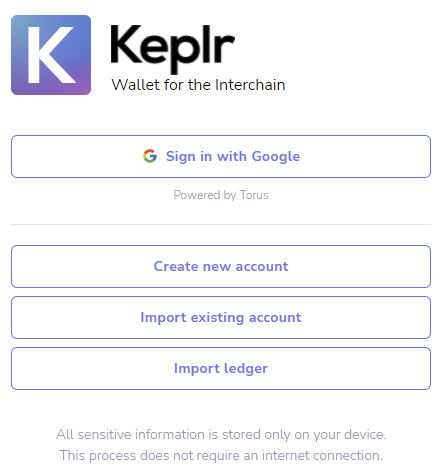
Task: Click the Keplr K logo icon
Action: (x=51, y=55)
